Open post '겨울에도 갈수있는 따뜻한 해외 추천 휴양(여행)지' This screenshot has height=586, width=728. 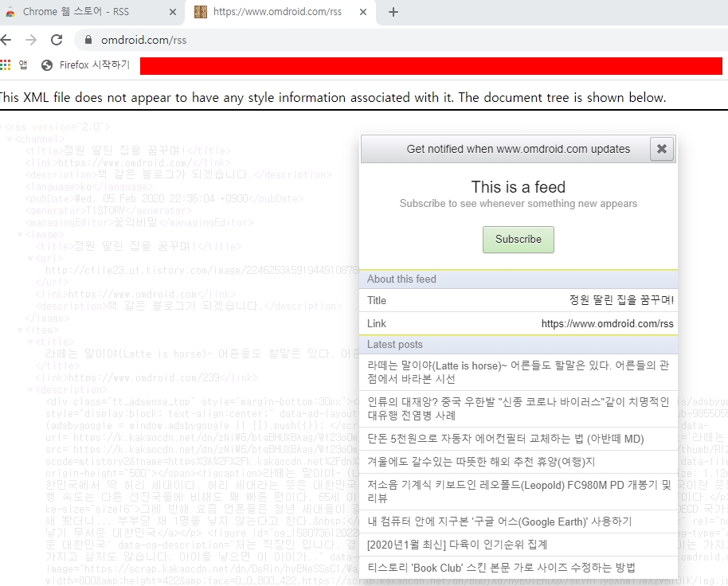tap(519, 462)
